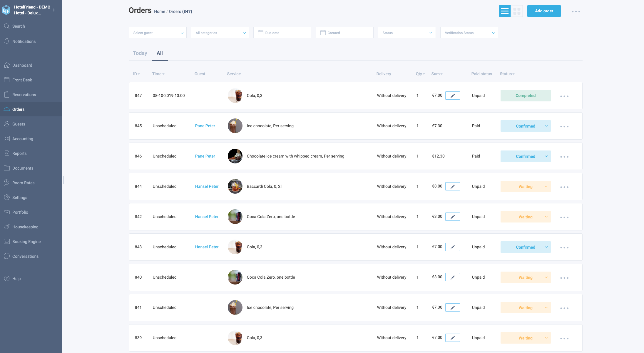Screen dimensions: 644x353
Task: Click the HotelFriend logo icon
Action: pos(6,10)
